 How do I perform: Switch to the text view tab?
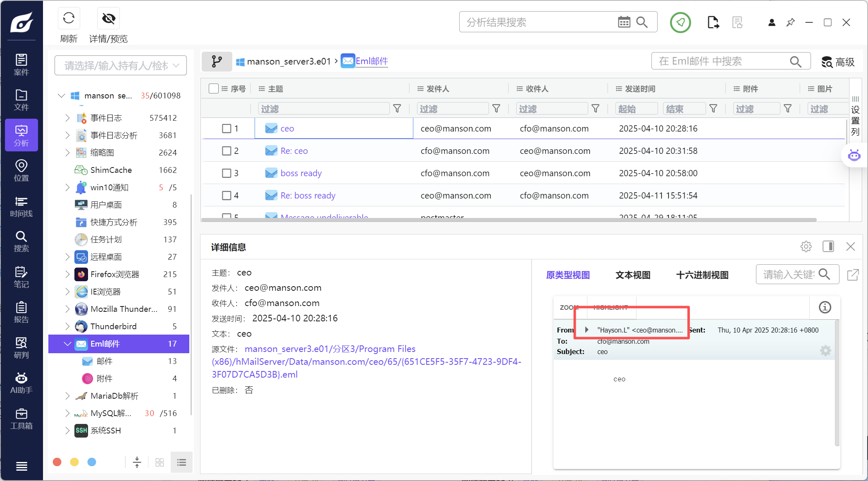pyautogui.click(x=632, y=275)
